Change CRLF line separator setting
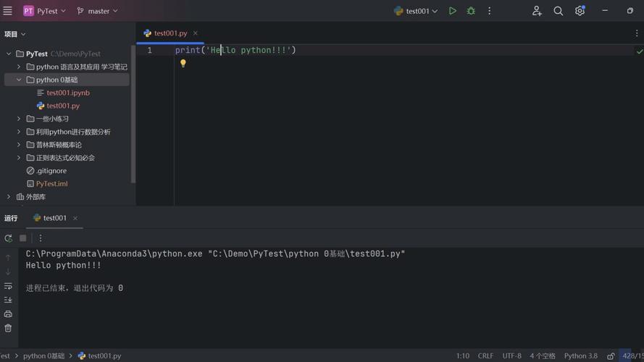 [485, 355]
